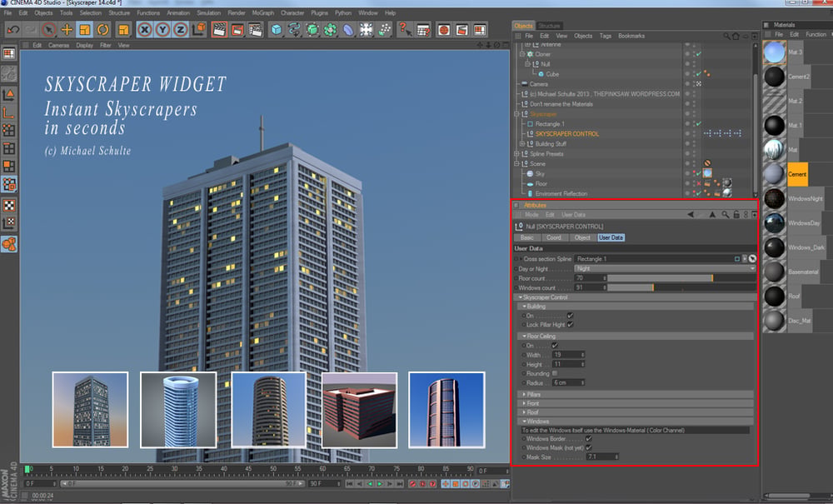Select the Live Selection tool

pos(49,30)
